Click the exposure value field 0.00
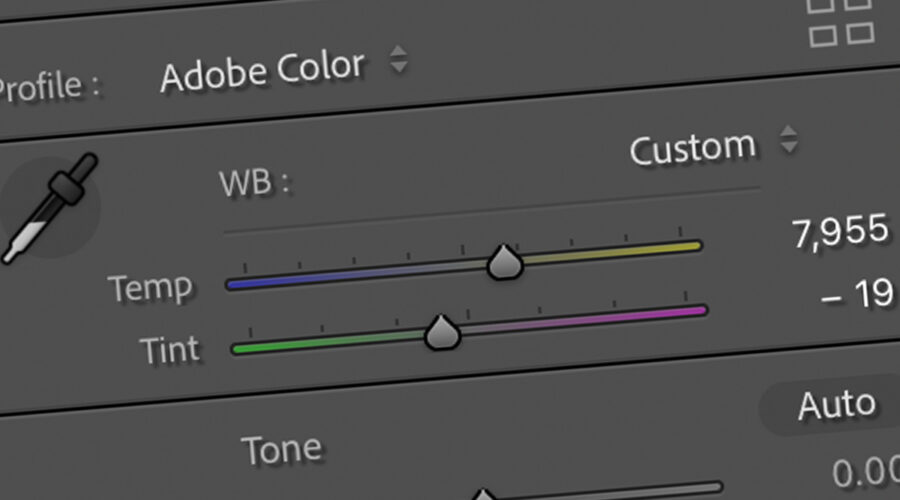This screenshot has width=900, height=500. (x=864, y=472)
